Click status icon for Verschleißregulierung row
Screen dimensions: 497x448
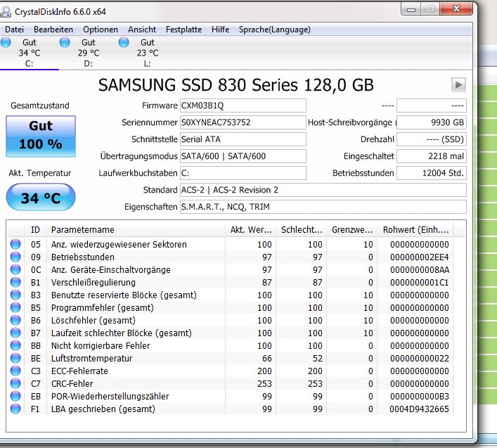(15, 282)
